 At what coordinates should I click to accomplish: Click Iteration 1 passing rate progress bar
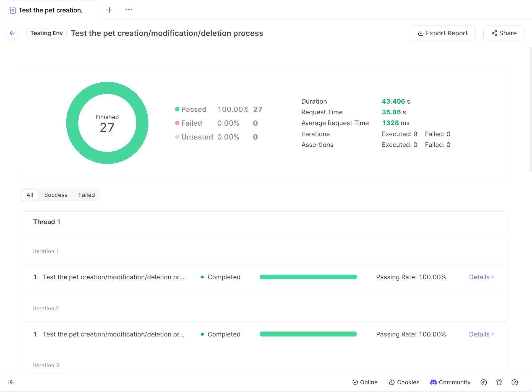(x=308, y=277)
